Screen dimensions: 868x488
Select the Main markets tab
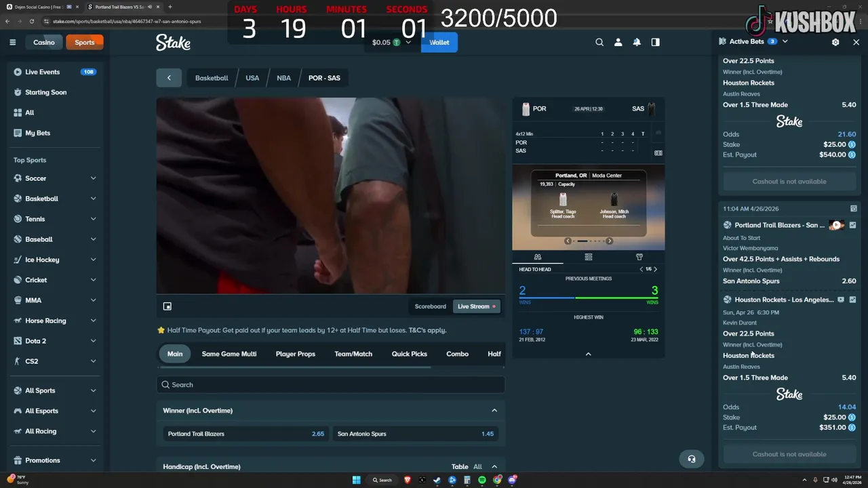175,354
